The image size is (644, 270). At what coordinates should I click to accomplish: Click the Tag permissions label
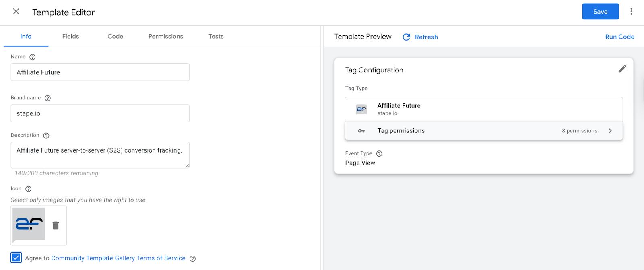coord(401,131)
